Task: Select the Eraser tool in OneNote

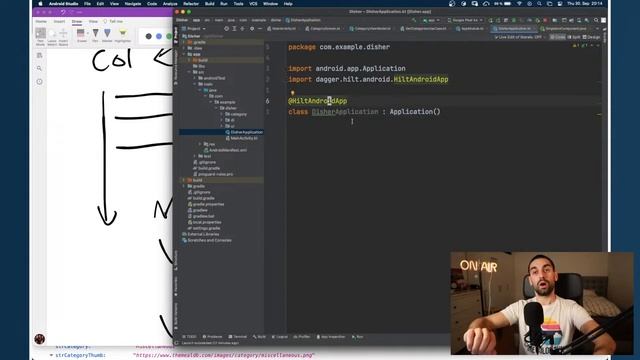Action: pyautogui.click(x=82, y=36)
